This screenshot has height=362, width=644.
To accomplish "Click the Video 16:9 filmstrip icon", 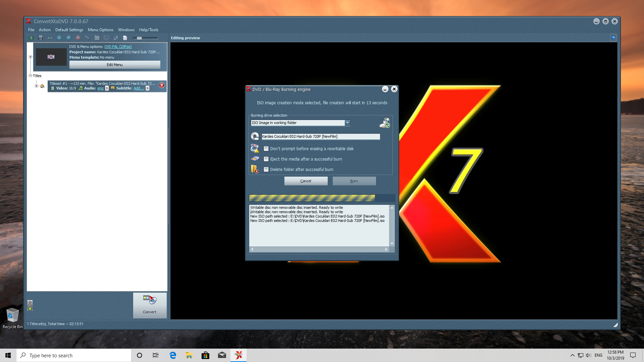I will (x=53, y=88).
